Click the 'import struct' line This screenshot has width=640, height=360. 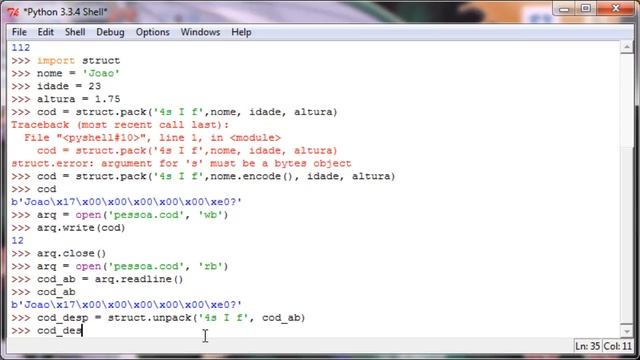click(66, 61)
